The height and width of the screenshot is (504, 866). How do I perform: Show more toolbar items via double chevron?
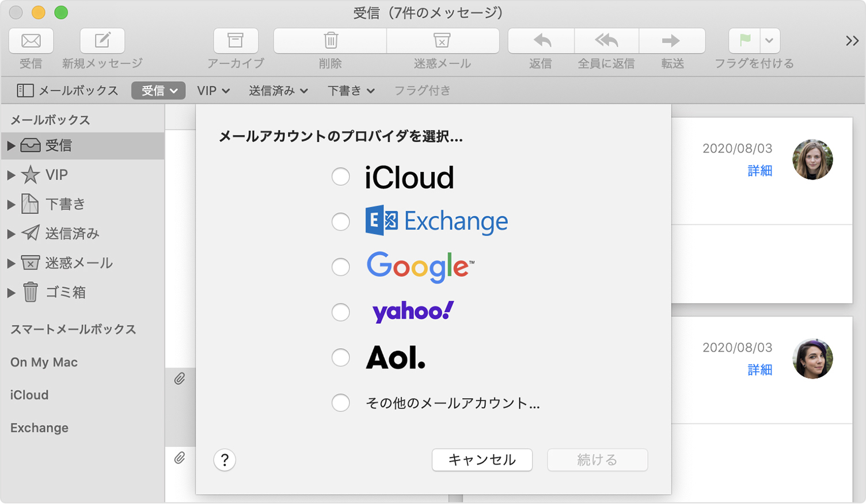coord(852,41)
